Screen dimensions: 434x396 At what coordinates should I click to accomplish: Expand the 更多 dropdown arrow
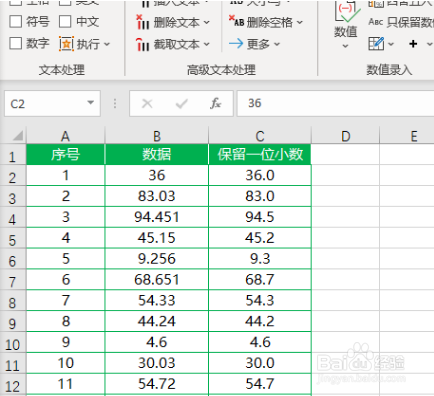[277, 44]
